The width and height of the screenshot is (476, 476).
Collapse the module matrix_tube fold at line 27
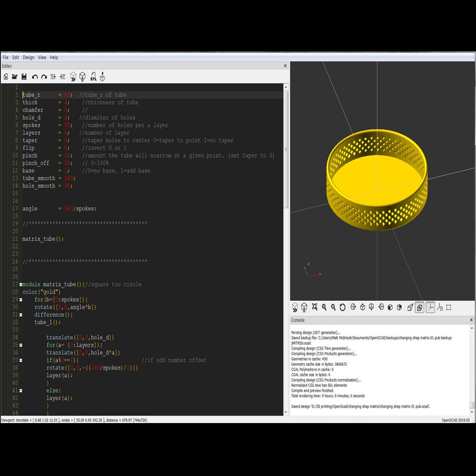click(20, 284)
